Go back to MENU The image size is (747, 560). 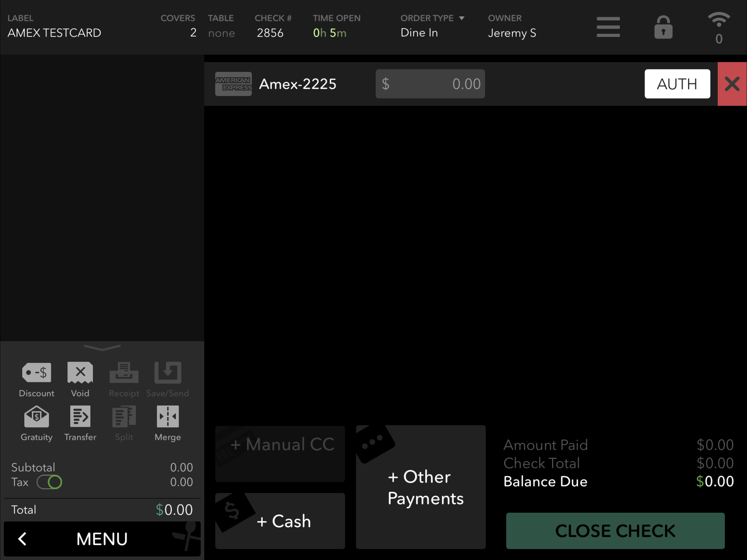coord(102,539)
